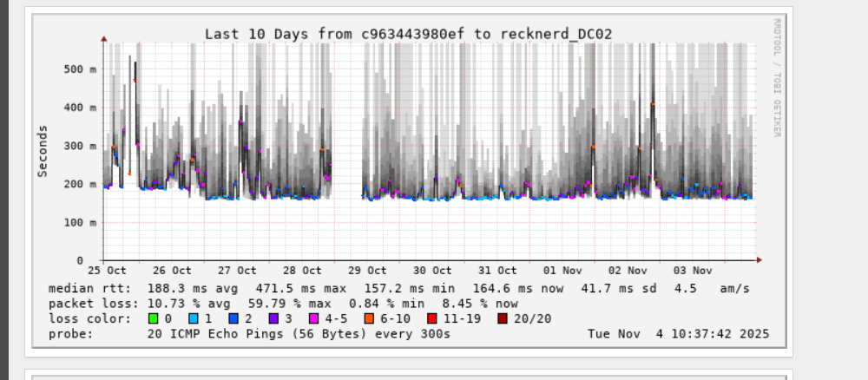The height and width of the screenshot is (380, 868).
Task: Click the light blue swatch for 1 loss
Action: 194,318
